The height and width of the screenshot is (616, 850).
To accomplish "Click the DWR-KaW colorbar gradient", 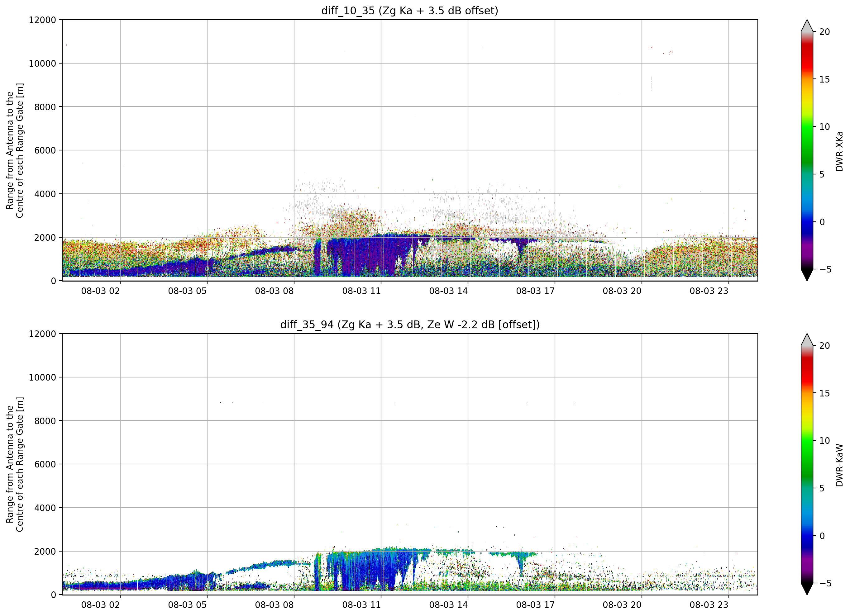I will coord(807,464).
